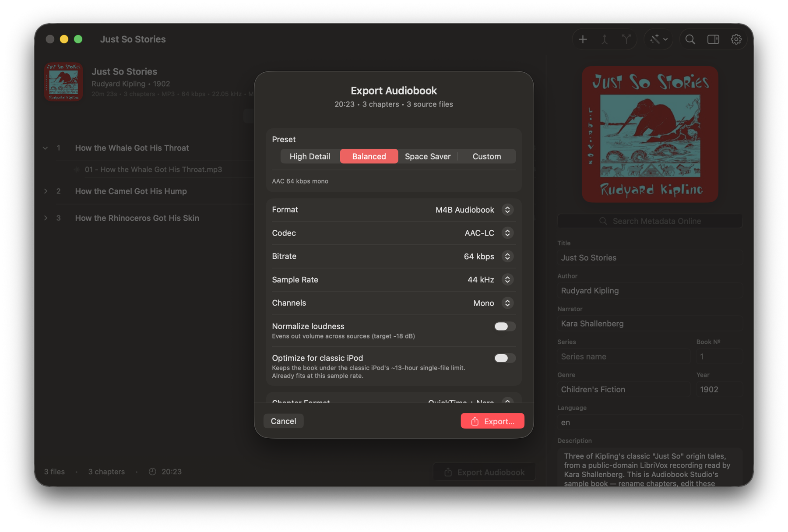This screenshot has height=532, width=788.
Task: Click the Description text area
Action: 650,468
